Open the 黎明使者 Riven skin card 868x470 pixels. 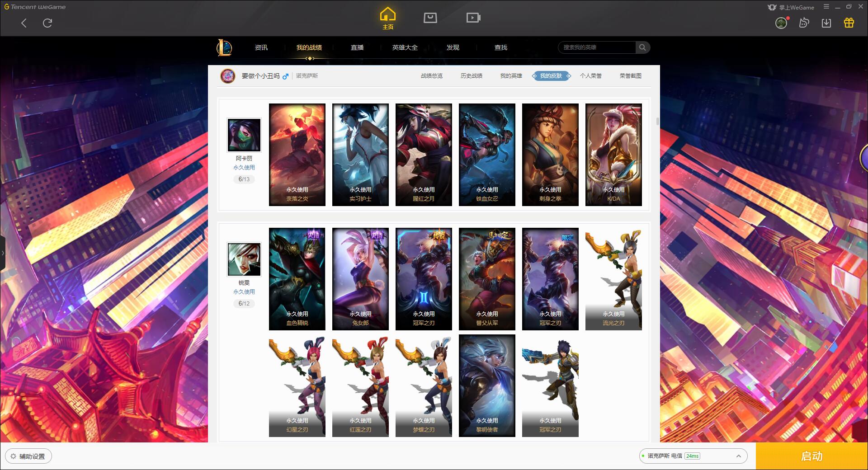tap(487, 385)
